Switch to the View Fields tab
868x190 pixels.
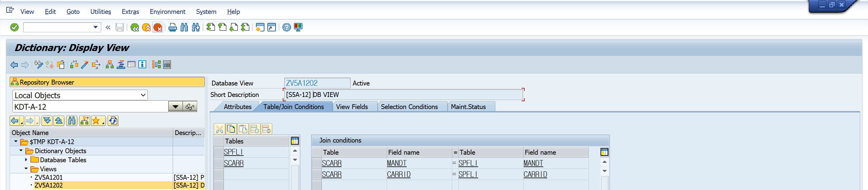352,107
